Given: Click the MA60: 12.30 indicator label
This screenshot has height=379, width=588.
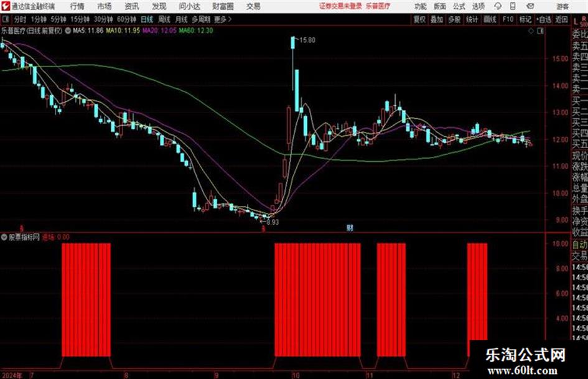Looking at the screenshot, I should coord(196,30).
